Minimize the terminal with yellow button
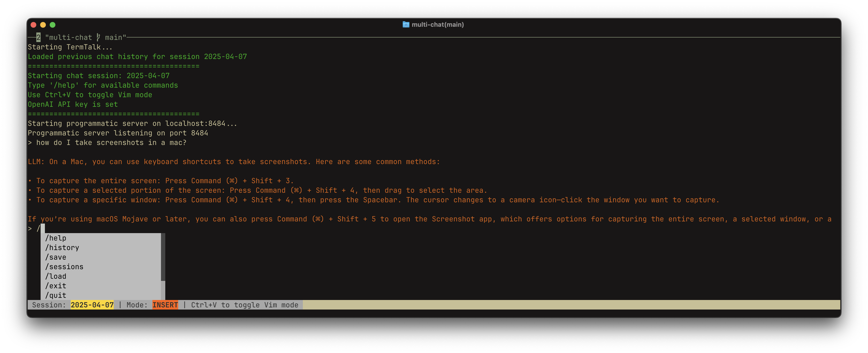The width and height of the screenshot is (868, 353). coord(43,25)
